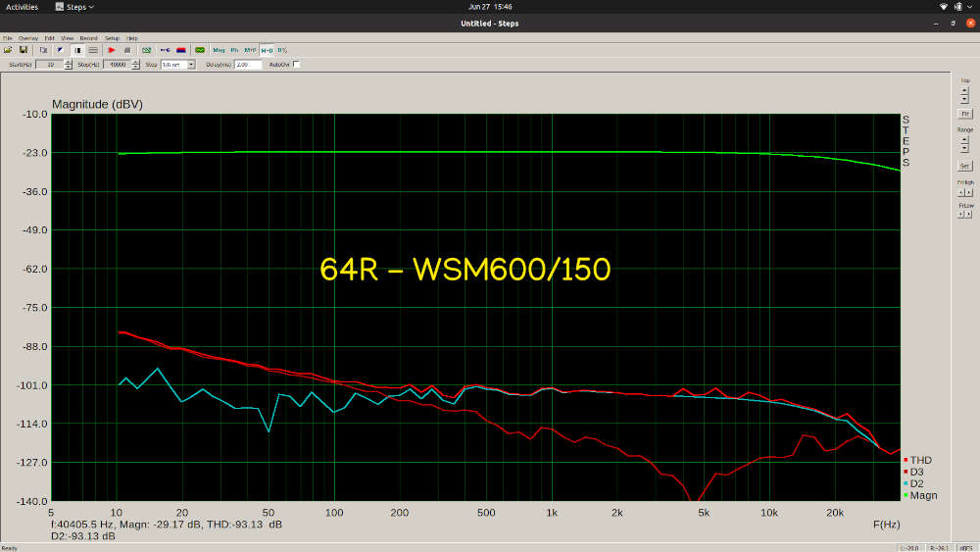Select the Mag view mode
Screen dimensions: 980x552
click(219, 50)
